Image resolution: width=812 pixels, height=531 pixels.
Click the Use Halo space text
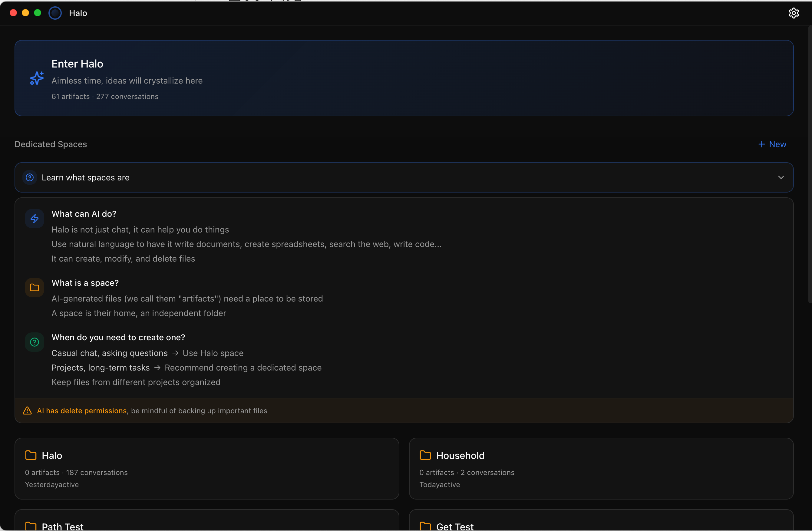[213, 353]
